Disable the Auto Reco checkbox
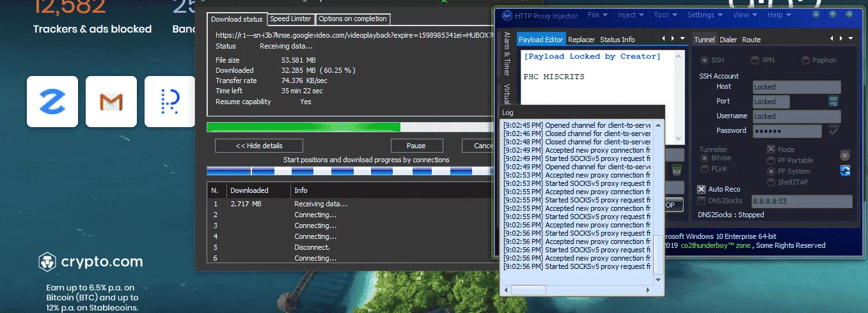Screen dimensions: 868x313 coord(702,189)
